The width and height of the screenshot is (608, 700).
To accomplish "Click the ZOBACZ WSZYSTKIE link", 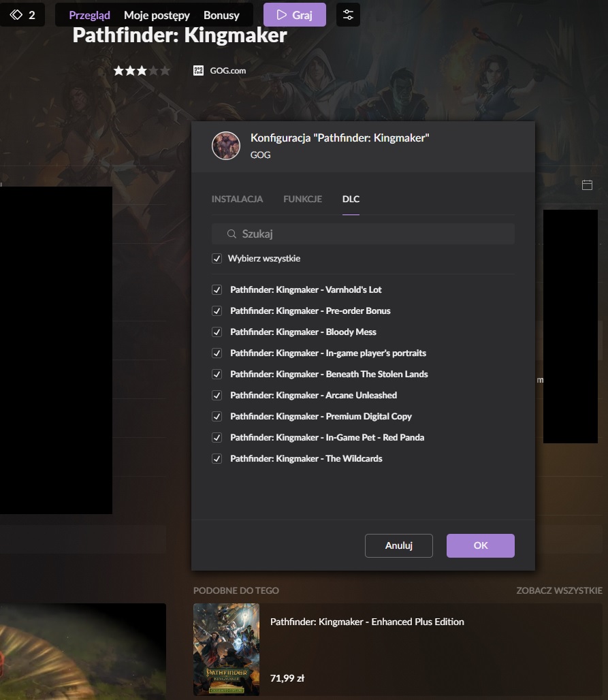I will click(x=560, y=590).
